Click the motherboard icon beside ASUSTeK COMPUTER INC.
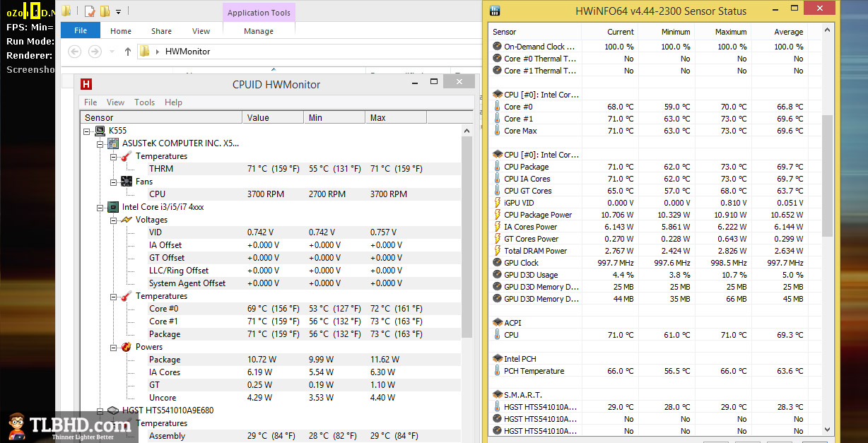The height and width of the screenshot is (443, 868). (x=113, y=143)
